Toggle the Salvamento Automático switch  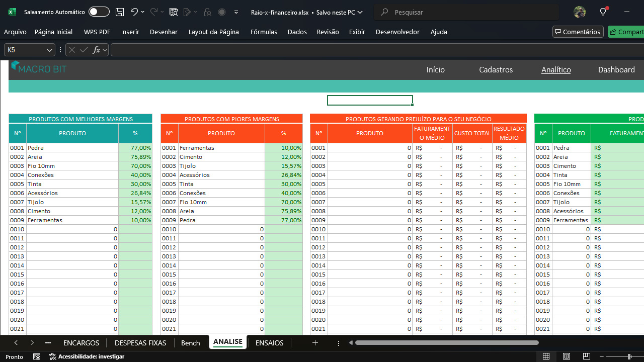99,12
